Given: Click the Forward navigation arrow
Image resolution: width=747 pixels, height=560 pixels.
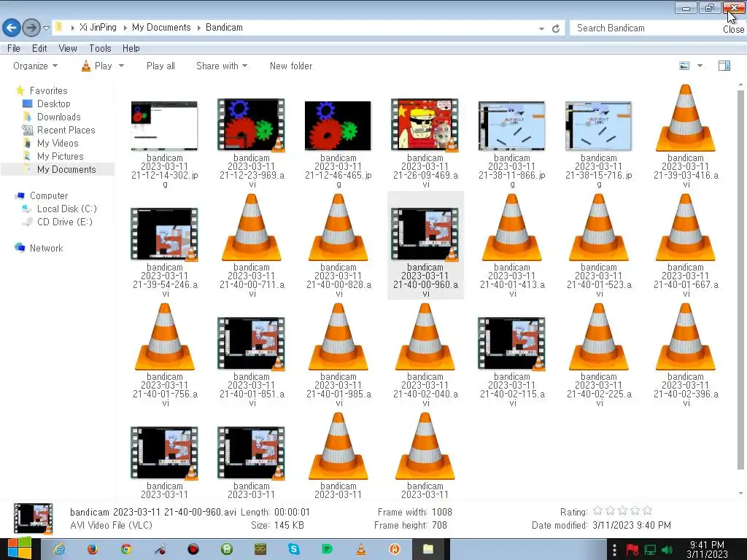Looking at the screenshot, I should (31, 28).
